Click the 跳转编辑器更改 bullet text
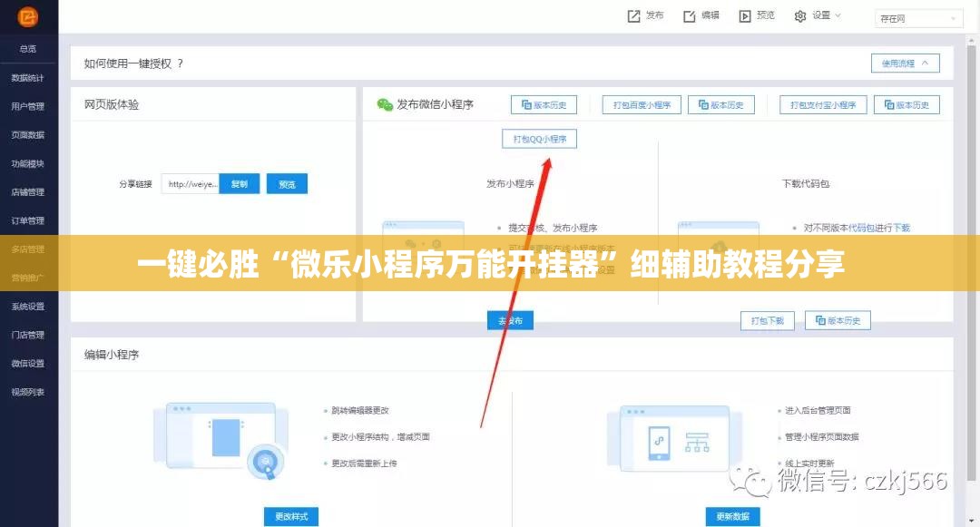Viewport: 980px width, 527px height. [x=360, y=410]
